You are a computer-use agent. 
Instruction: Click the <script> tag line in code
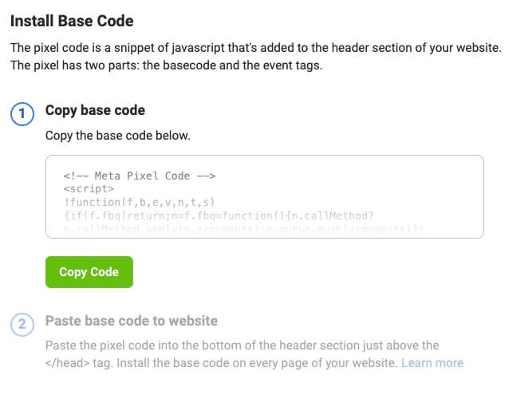(89, 188)
